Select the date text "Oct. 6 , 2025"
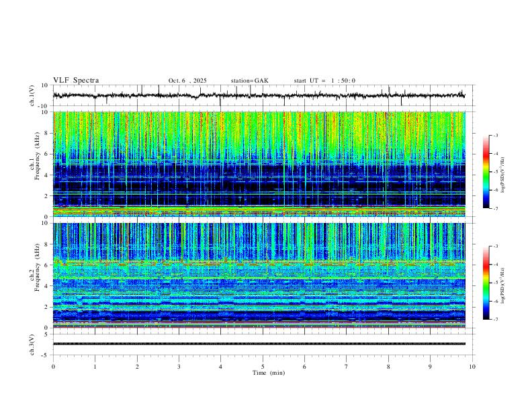 (187, 81)
